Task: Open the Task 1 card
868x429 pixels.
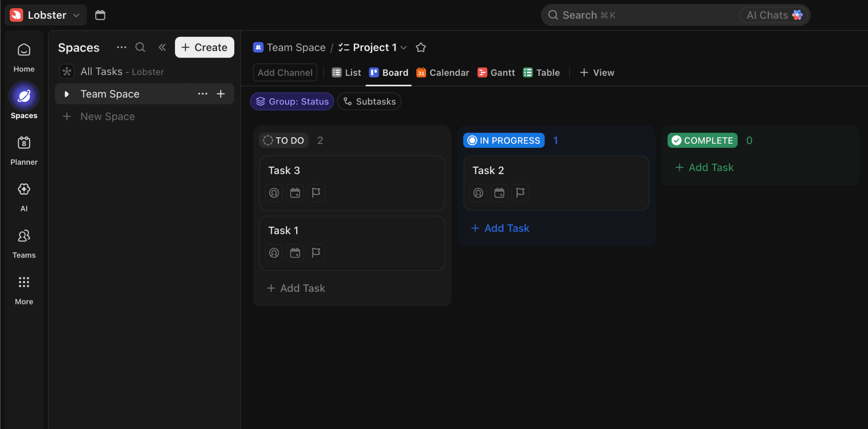Action: [352, 243]
